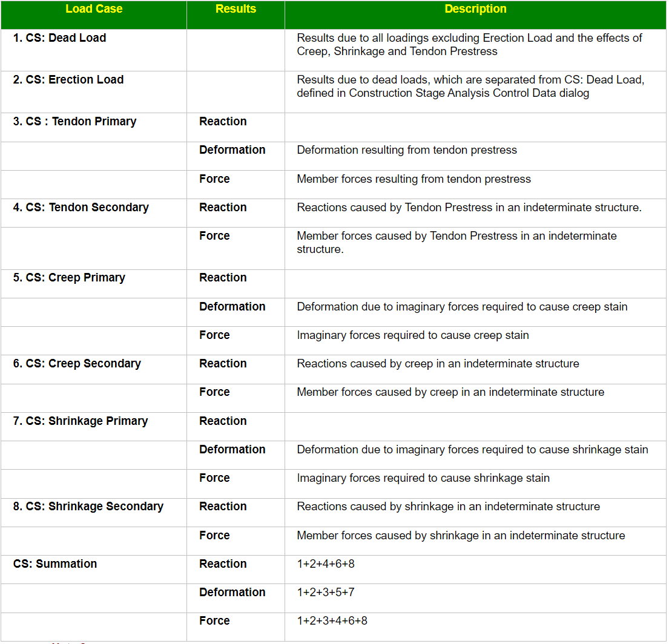Click the Results column header
Viewport: 669px width, 644px height.
tap(236, 9)
